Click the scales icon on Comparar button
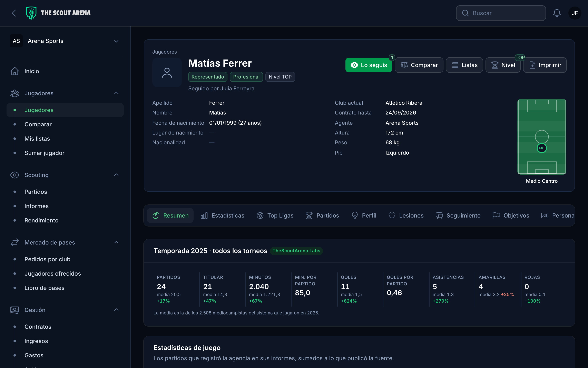588x368 pixels. [404, 65]
